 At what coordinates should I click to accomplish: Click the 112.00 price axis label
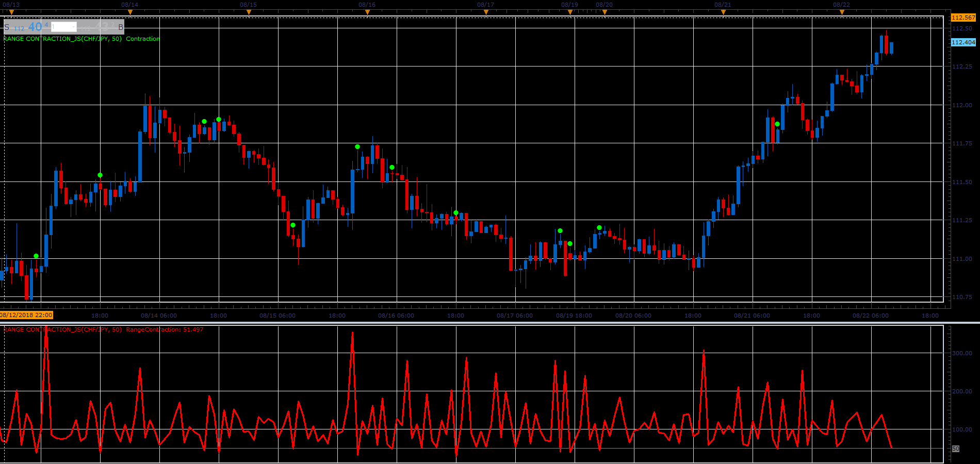pos(962,105)
